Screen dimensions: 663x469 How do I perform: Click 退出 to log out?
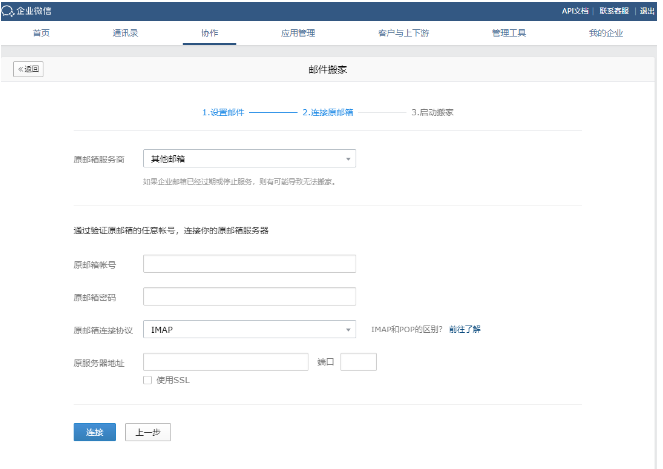(x=647, y=10)
